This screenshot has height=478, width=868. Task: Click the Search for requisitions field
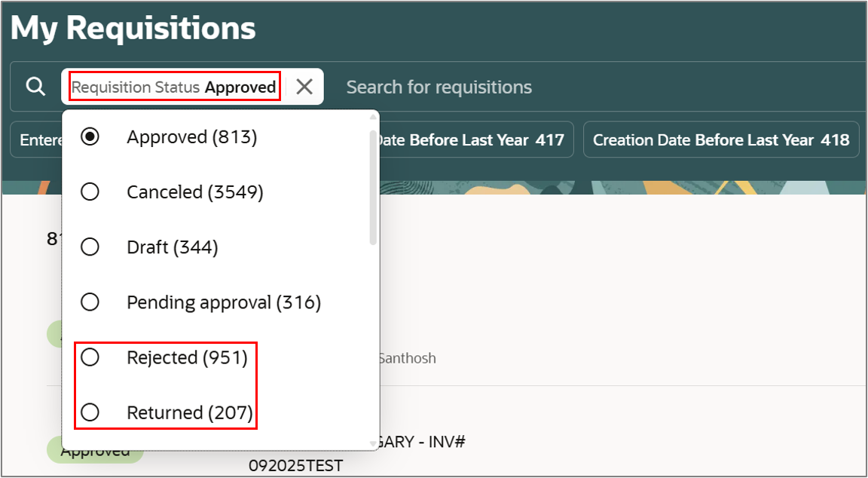[439, 87]
